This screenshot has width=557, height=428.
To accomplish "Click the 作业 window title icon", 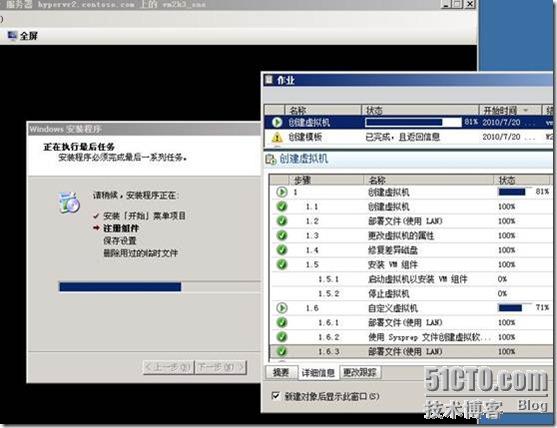I will [269, 80].
